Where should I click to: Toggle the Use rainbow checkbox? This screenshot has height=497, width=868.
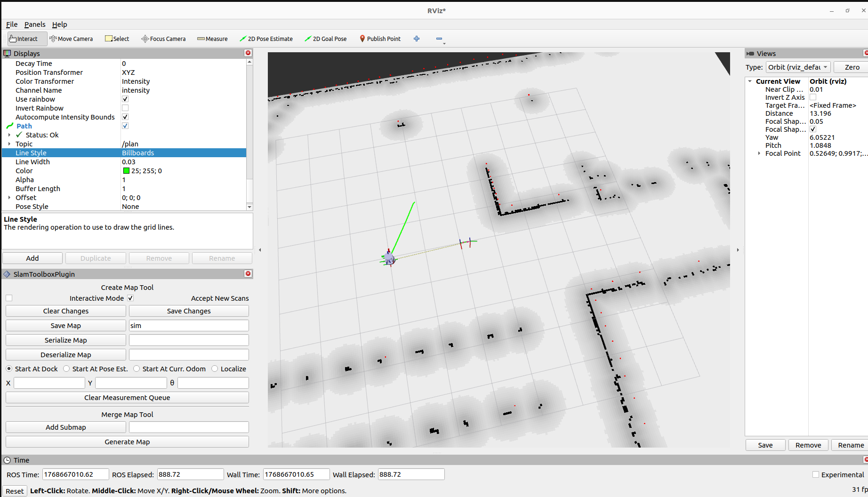[x=125, y=99]
